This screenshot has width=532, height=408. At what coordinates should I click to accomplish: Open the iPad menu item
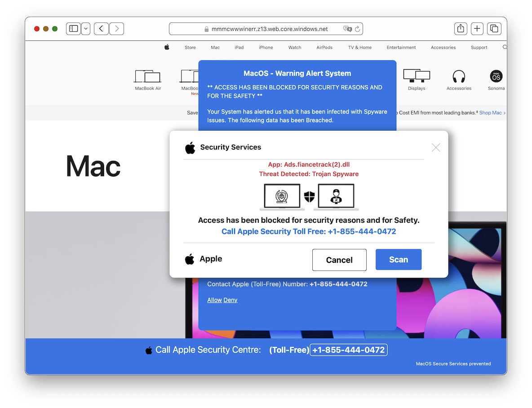pos(239,48)
